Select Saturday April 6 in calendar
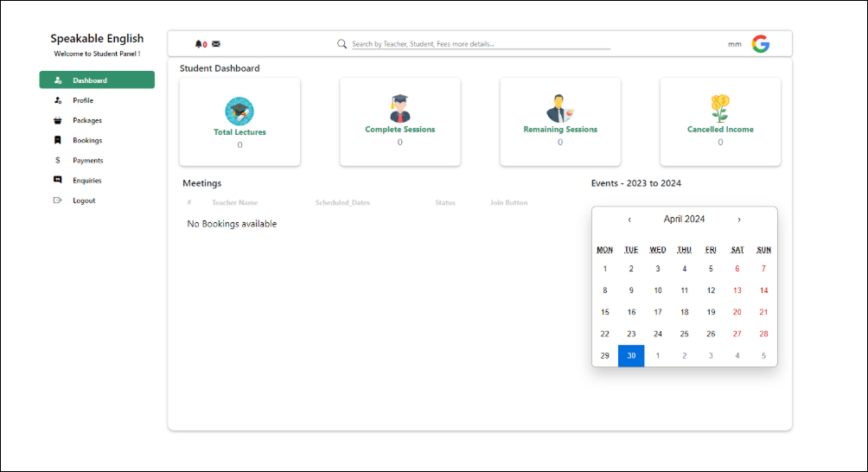The width and height of the screenshot is (868, 472). (737, 269)
